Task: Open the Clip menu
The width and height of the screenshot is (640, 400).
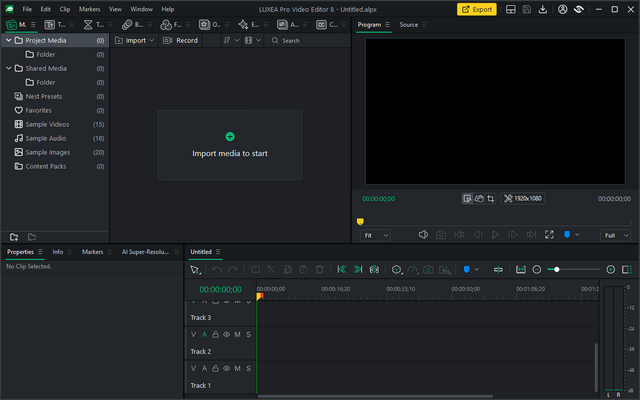Action: [65, 9]
